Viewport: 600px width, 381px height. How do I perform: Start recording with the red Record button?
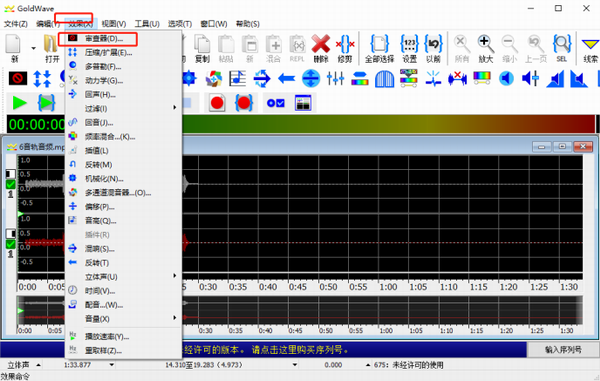[x=217, y=103]
